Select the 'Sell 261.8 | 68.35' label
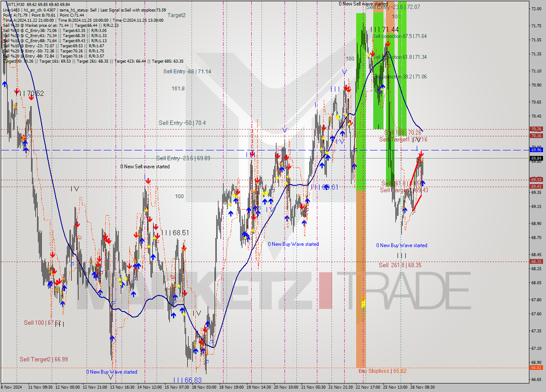The height and width of the screenshot is (392, 546). (x=400, y=265)
